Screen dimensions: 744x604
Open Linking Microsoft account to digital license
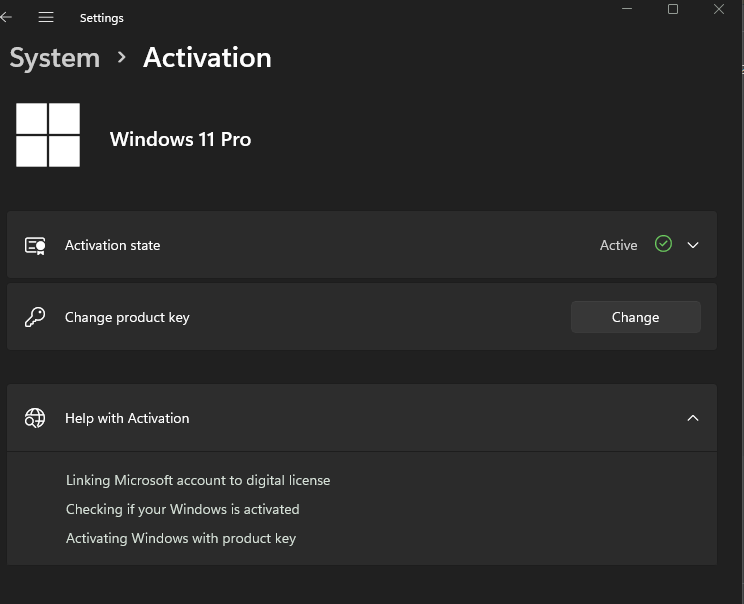[x=198, y=480]
